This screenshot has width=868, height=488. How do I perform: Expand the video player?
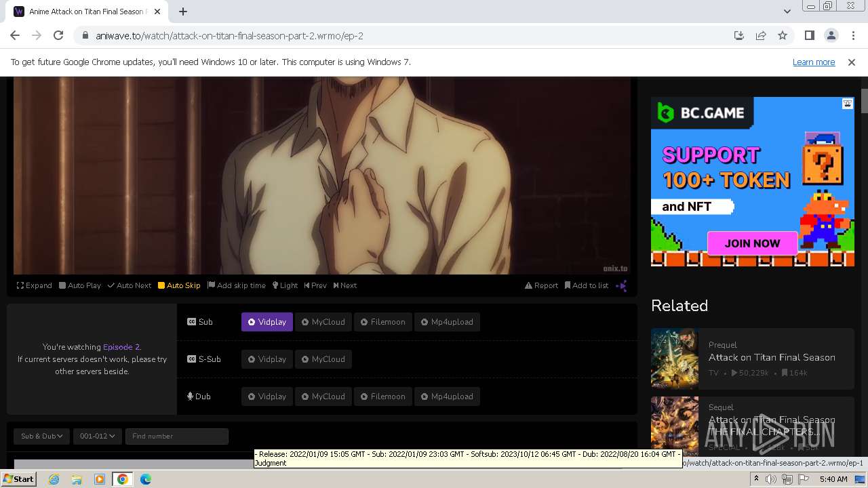point(35,285)
